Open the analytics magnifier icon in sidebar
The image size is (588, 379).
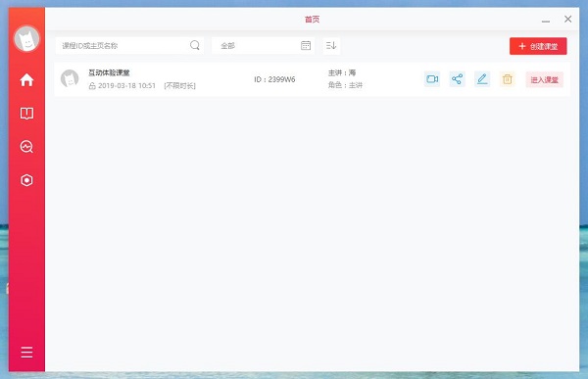(26, 147)
